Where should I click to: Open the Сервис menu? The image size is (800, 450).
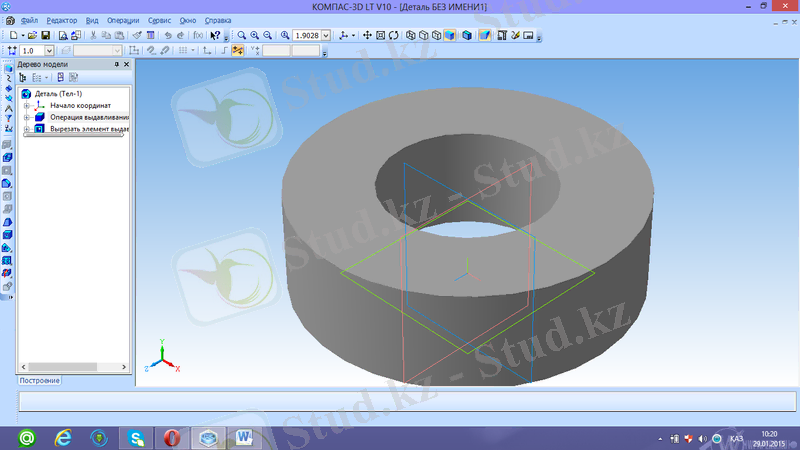(x=158, y=20)
